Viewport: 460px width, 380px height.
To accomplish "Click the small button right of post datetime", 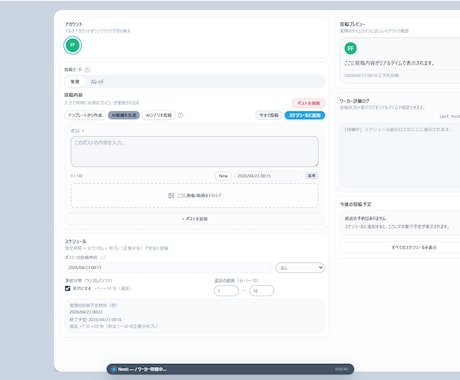I will [x=311, y=176].
